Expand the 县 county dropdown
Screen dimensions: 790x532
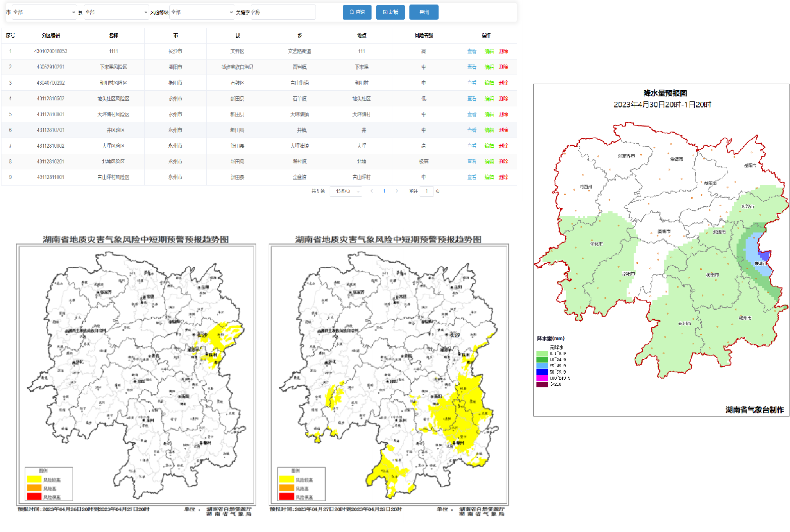pyautogui.click(x=115, y=12)
